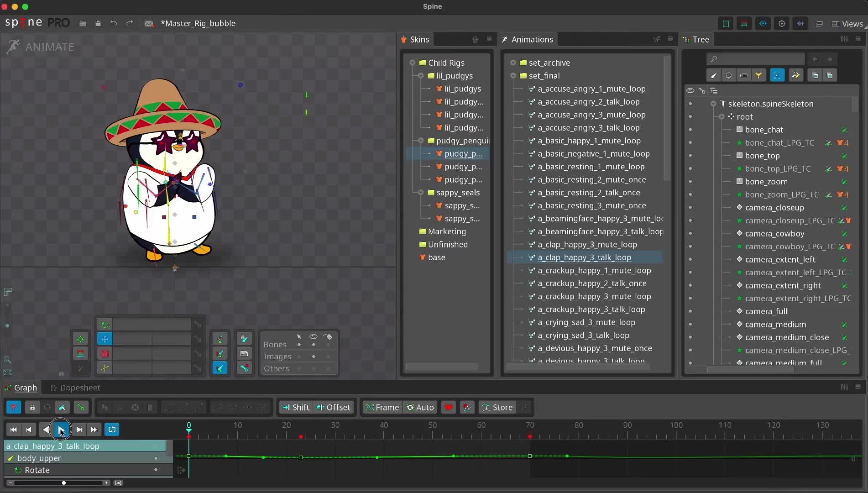
Task: Step to previous keyframe
Action: pos(28,430)
